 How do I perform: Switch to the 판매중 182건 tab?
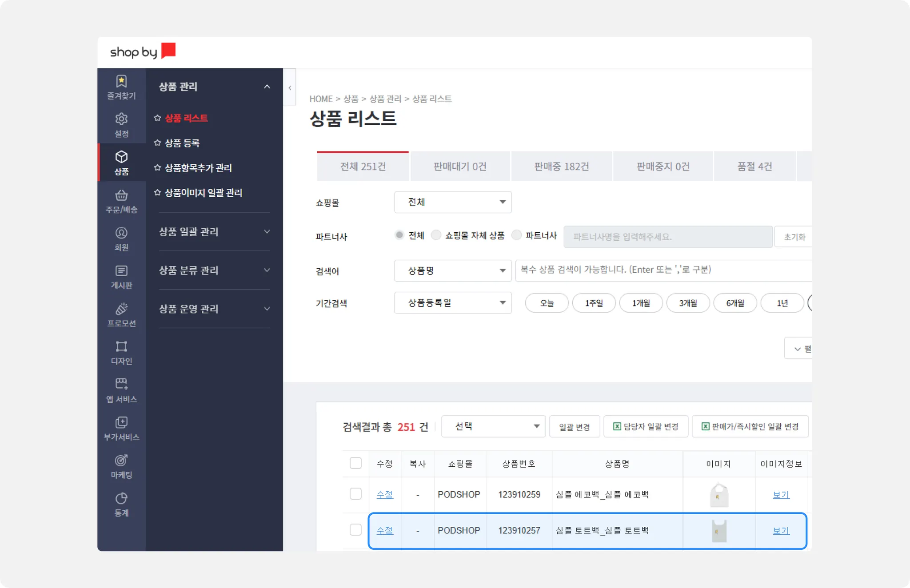(561, 167)
